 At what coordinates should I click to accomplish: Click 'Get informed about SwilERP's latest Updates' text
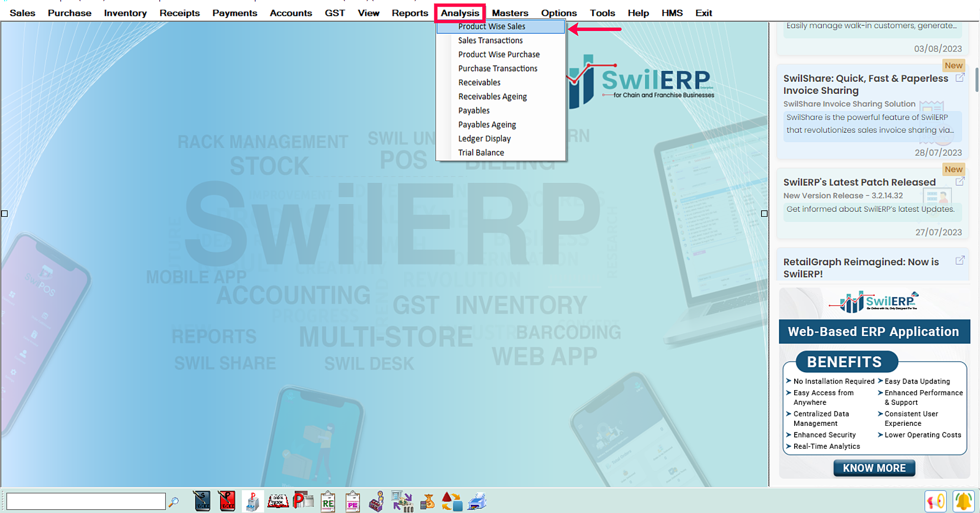coord(870,209)
